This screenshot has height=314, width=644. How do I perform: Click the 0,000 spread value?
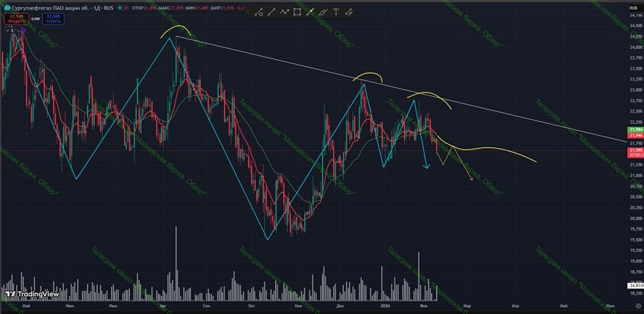(x=35, y=19)
